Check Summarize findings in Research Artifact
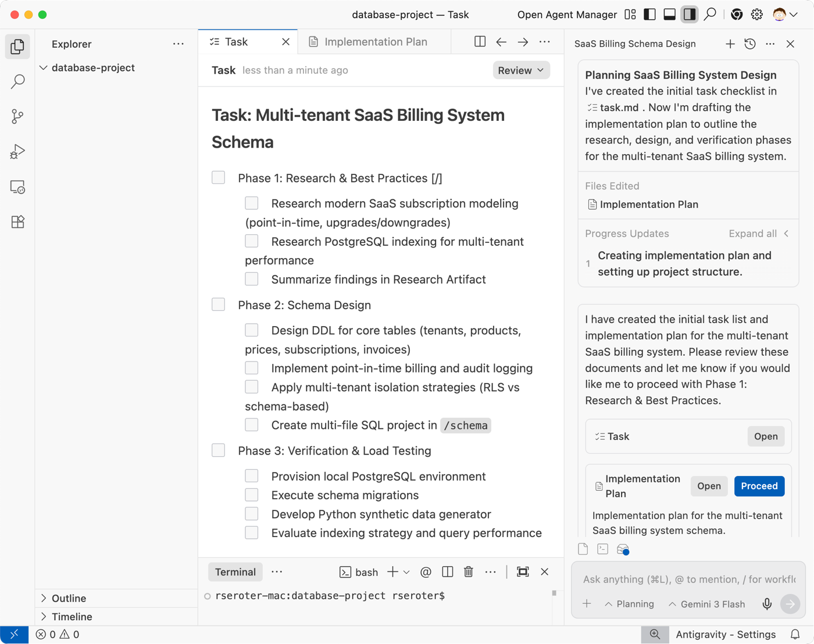 [x=252, y=279]
